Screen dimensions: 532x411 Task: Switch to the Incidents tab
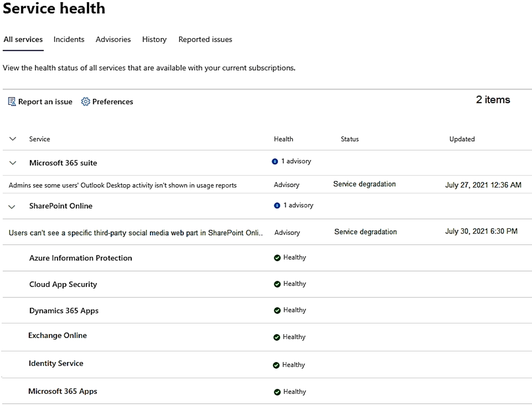(x=69, y=40)
